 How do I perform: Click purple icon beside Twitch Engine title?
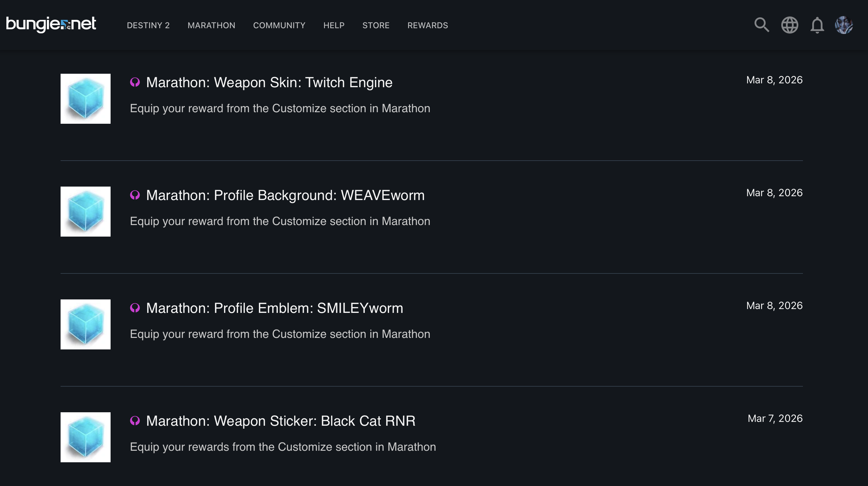[135, 82]
